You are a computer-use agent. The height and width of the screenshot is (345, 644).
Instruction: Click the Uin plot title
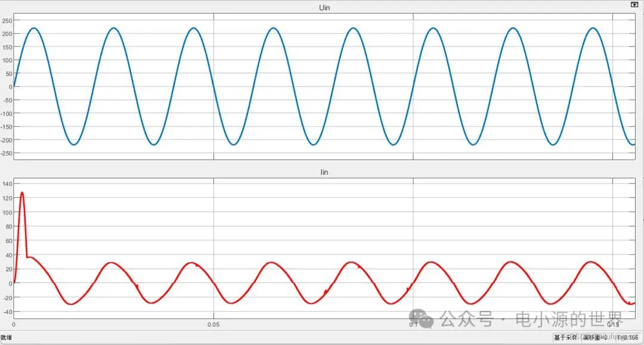(324, 8)
